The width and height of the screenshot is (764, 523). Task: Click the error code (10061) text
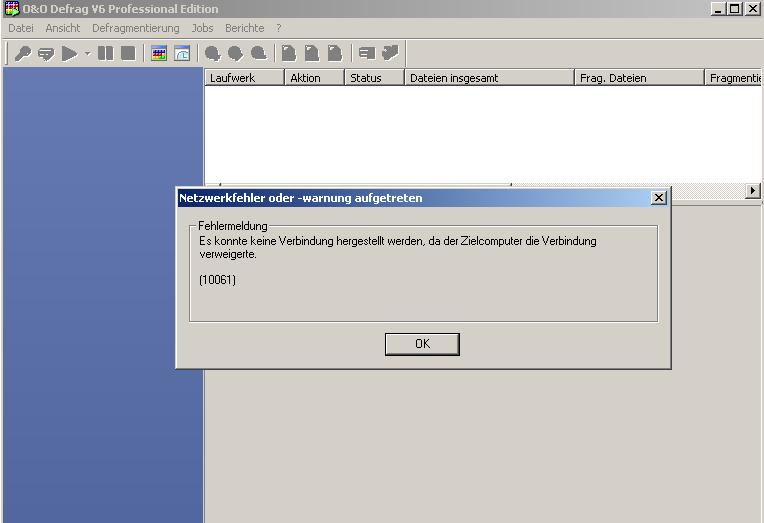pos(217,280)
